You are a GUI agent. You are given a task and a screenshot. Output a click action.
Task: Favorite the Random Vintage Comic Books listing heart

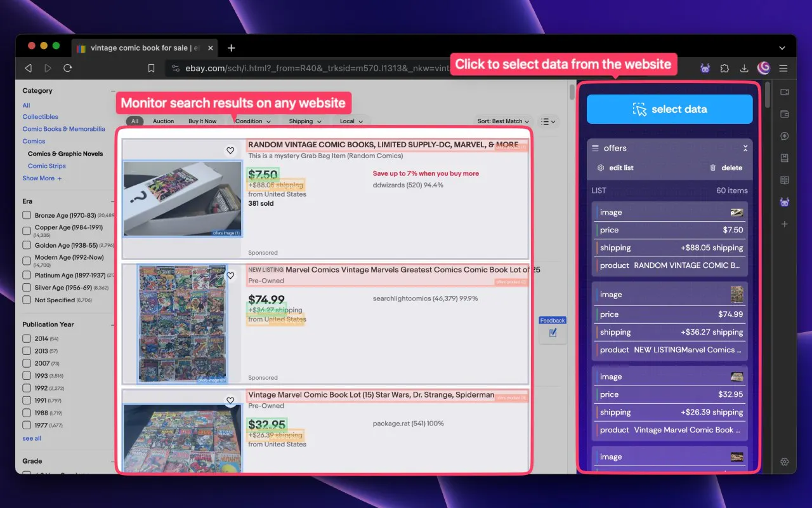(230, 150)
